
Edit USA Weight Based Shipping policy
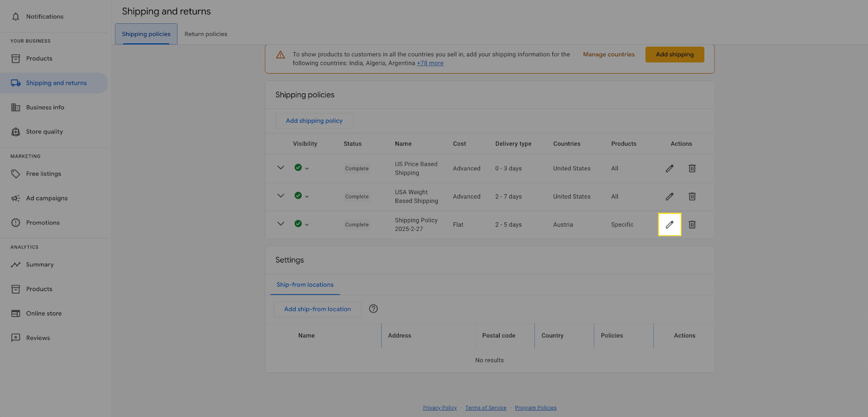[x=669, y=196]
